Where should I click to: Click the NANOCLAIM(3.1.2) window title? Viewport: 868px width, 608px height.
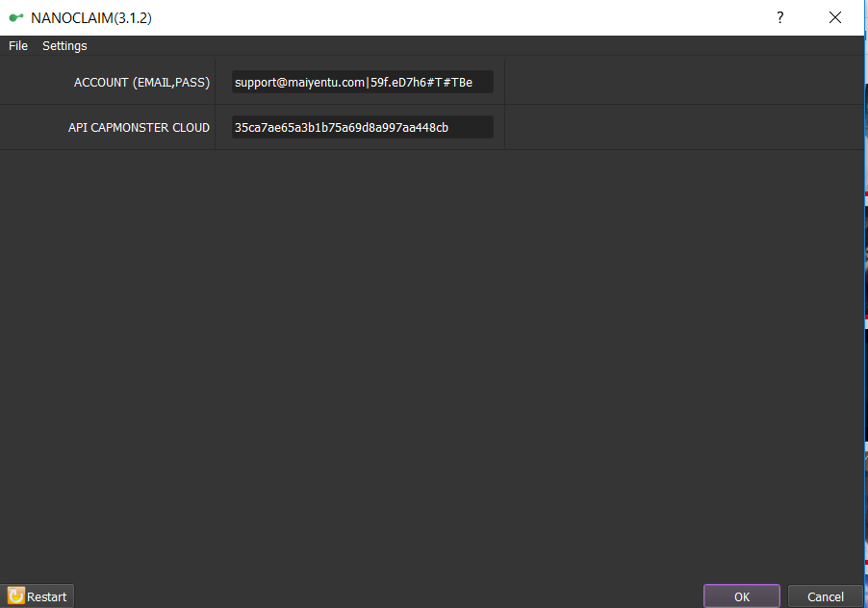[x=91, y=18]
